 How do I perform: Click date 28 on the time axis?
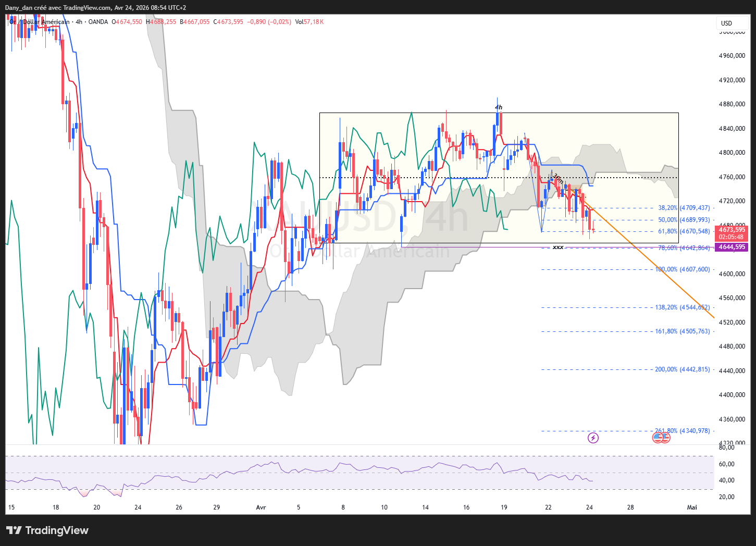630,507
